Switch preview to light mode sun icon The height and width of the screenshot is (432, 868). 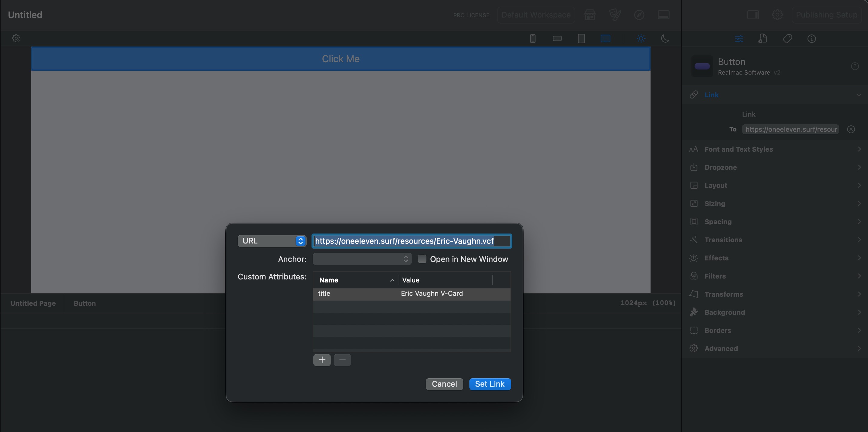coord(641,39)
